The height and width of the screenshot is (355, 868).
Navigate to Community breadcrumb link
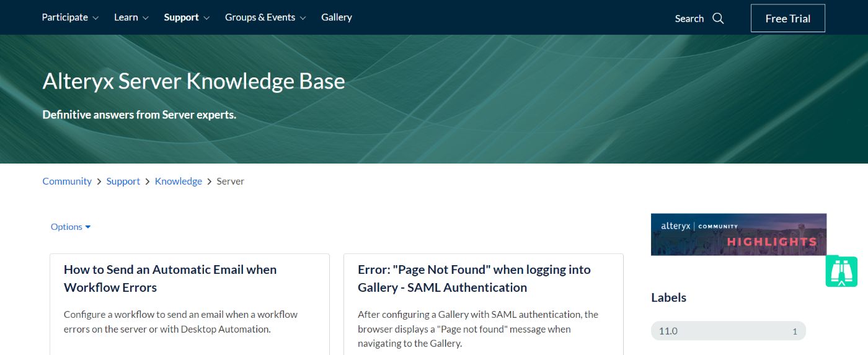click(x=67, y=181)
